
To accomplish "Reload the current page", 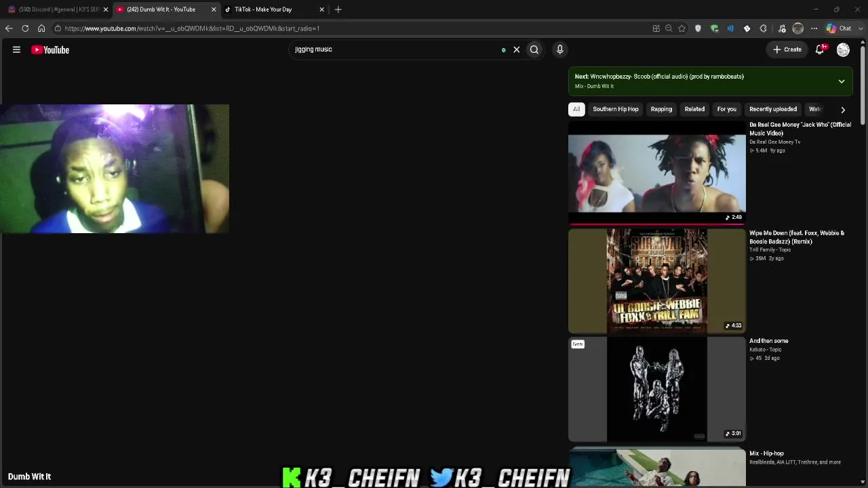I will [25, 28].
